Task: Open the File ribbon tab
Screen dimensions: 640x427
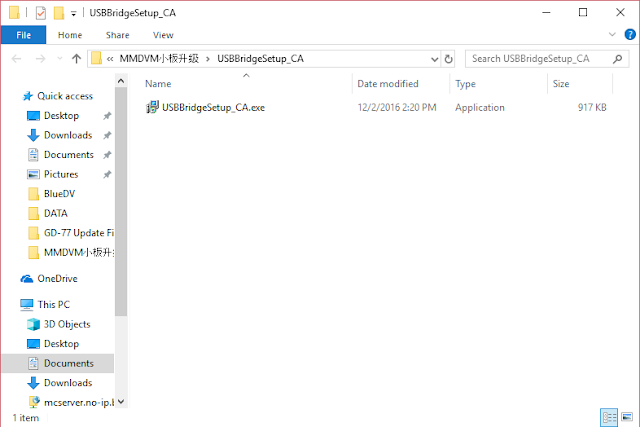Action: 23,35
